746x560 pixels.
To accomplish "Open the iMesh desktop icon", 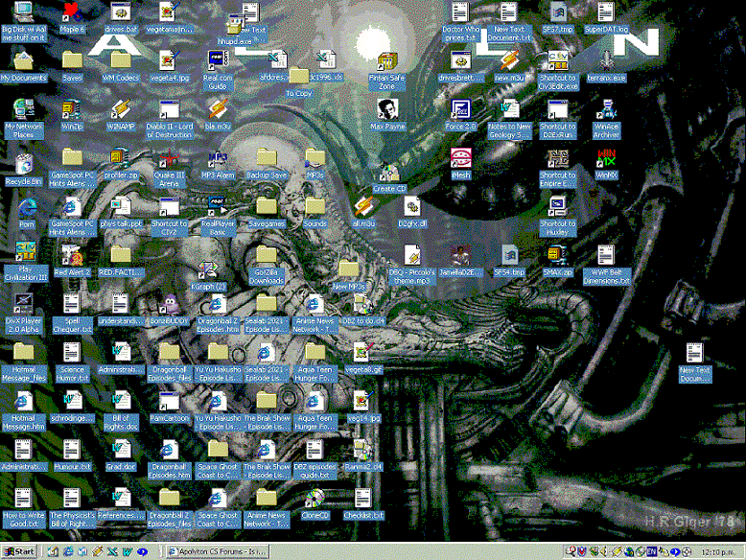I will [x=460, y=159].
